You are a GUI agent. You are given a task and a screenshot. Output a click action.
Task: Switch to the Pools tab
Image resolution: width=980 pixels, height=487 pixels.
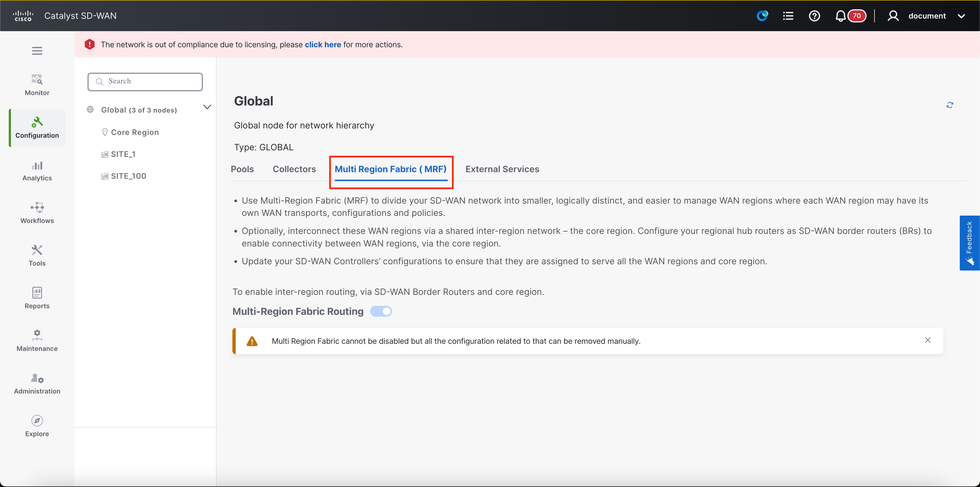coord(242,169)
